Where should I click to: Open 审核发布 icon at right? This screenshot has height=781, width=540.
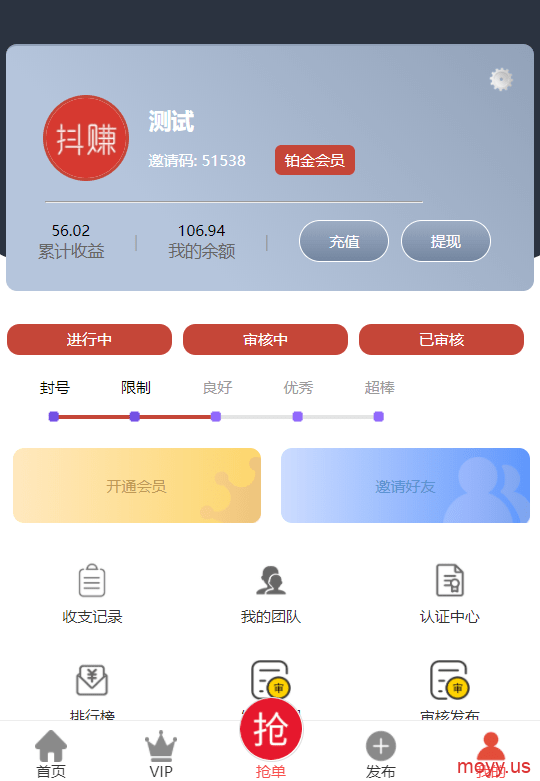450,680
